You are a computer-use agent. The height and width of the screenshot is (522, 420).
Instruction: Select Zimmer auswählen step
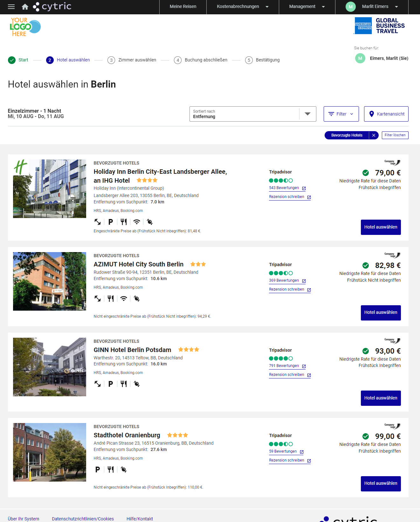132,60
